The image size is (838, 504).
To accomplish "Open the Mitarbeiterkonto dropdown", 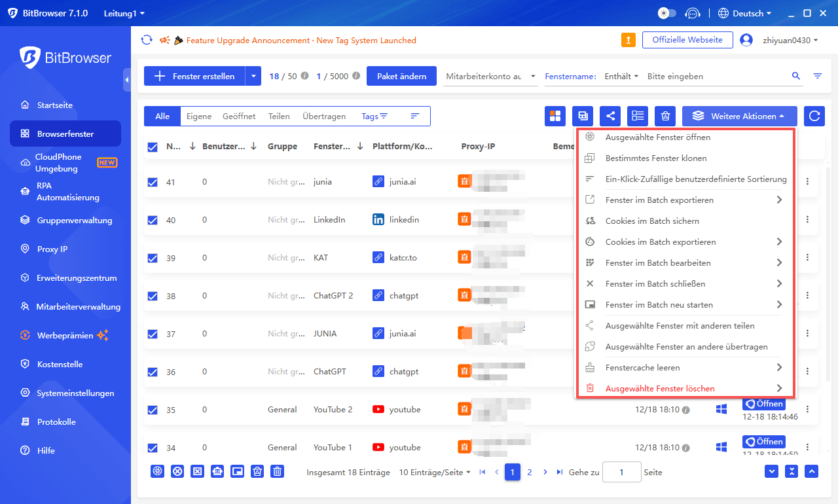I will coord(491,76).
